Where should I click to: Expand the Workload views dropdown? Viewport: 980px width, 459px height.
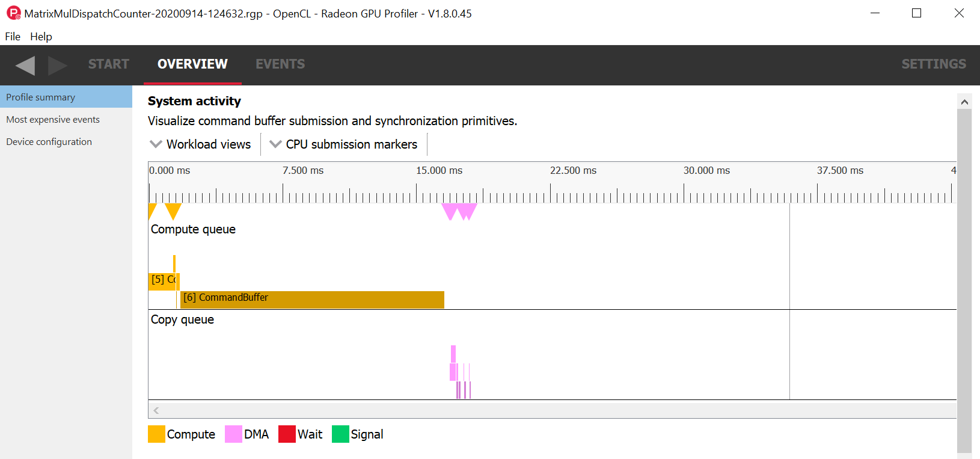[201, 144]
